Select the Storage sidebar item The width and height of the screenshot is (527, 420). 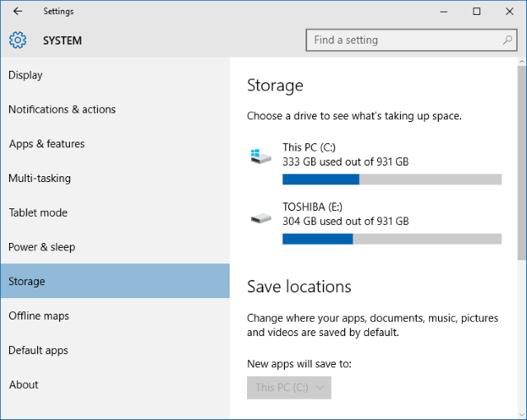coord(27,282)
